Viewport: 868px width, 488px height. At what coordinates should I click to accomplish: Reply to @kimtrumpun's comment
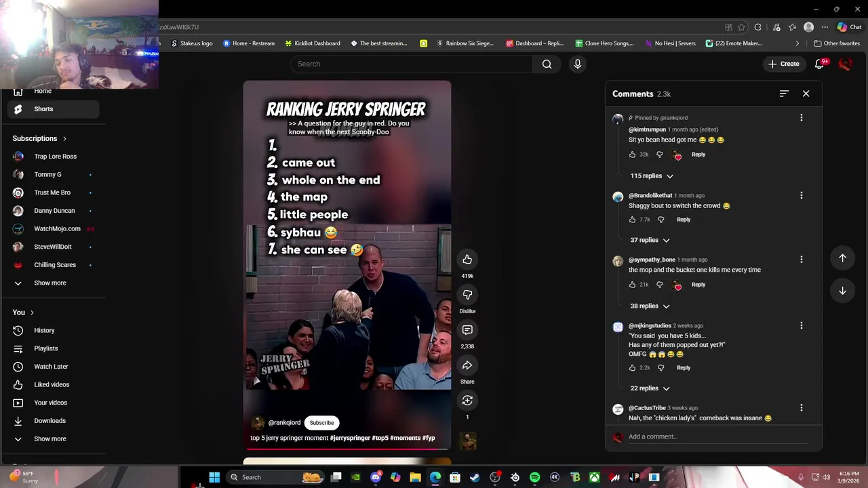pos(698,155)
